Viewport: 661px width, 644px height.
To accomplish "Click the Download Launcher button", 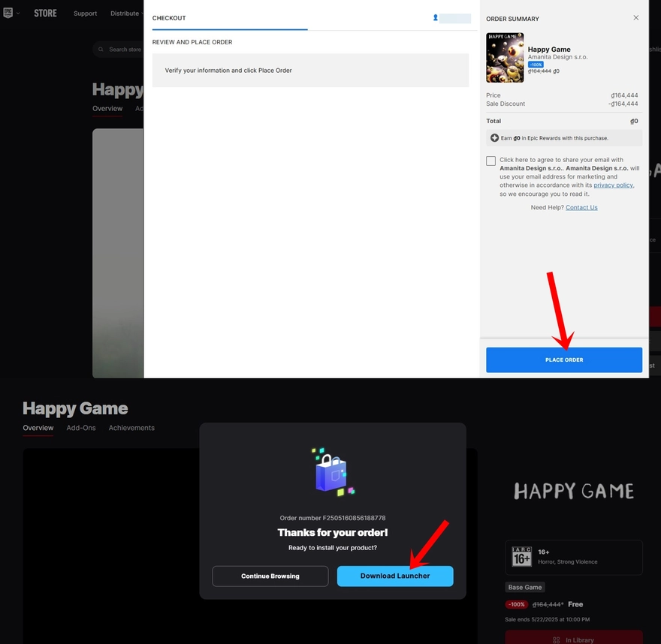I will [395, 576].
